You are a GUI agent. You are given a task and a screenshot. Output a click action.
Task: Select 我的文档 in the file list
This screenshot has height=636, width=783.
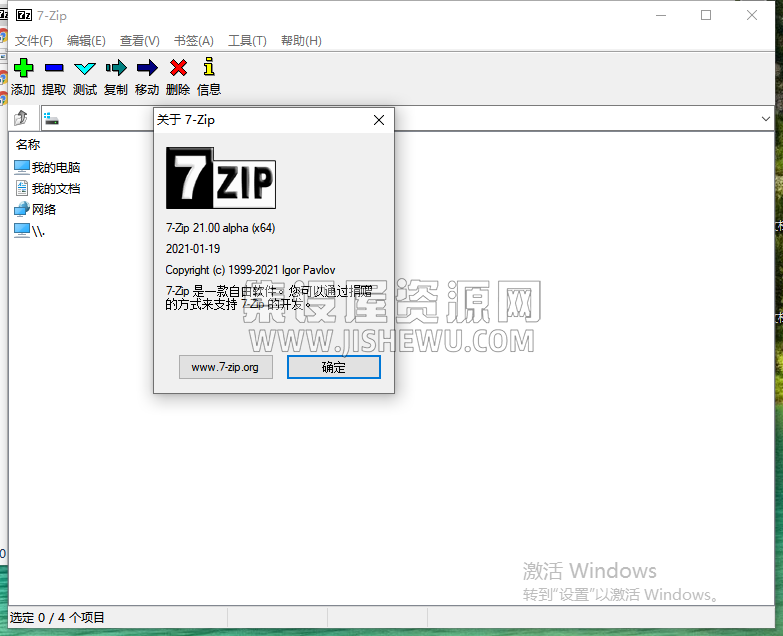tap(47, 188)
